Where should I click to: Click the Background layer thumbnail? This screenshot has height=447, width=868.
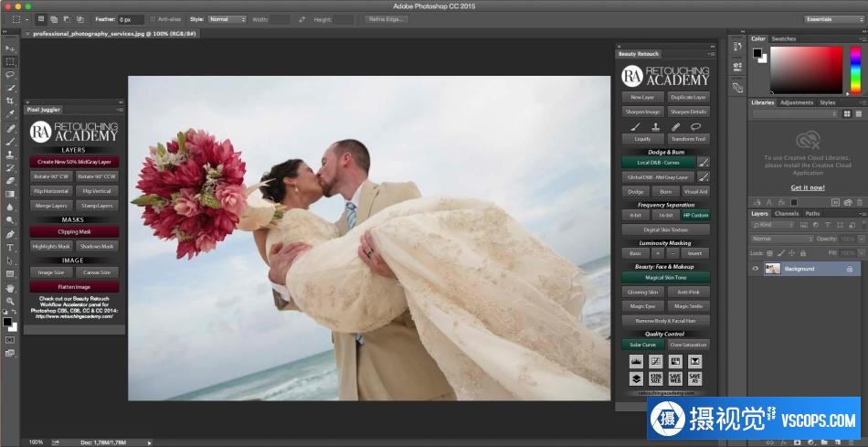(772, 269)
